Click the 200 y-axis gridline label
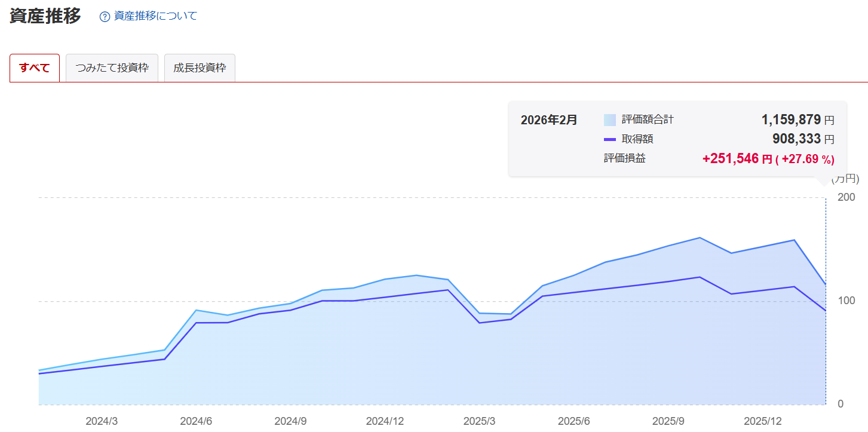 [x=846, y=197]
